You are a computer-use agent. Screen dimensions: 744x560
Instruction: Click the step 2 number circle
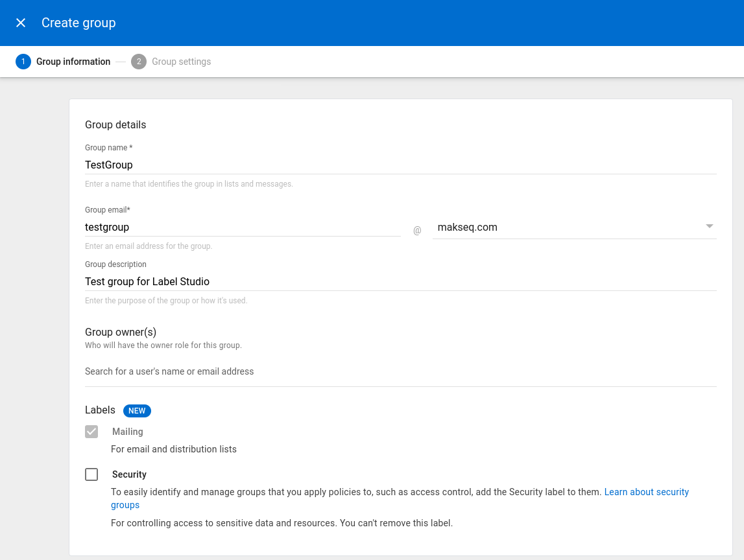click(x=138, y=62)
